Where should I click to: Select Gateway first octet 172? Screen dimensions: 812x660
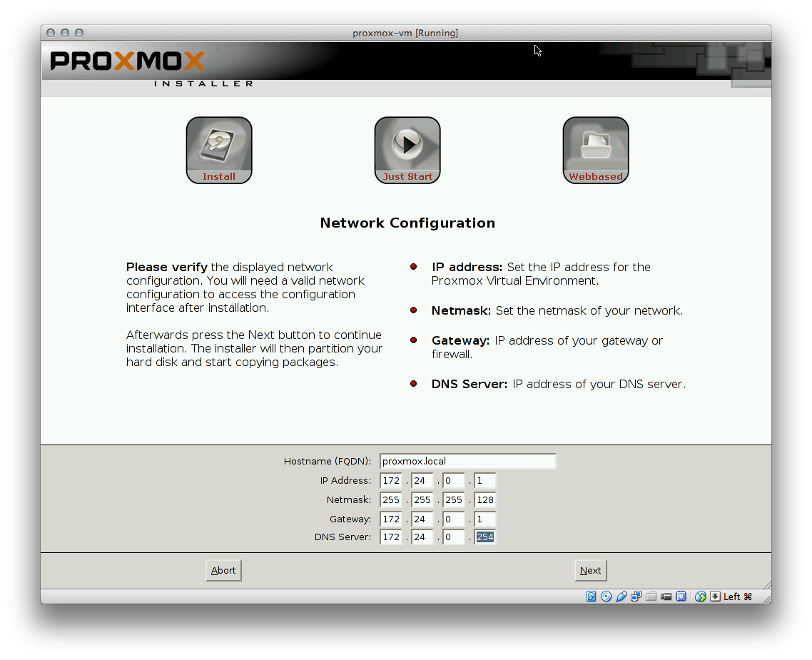pyautogui.click(x=391, y=519)
